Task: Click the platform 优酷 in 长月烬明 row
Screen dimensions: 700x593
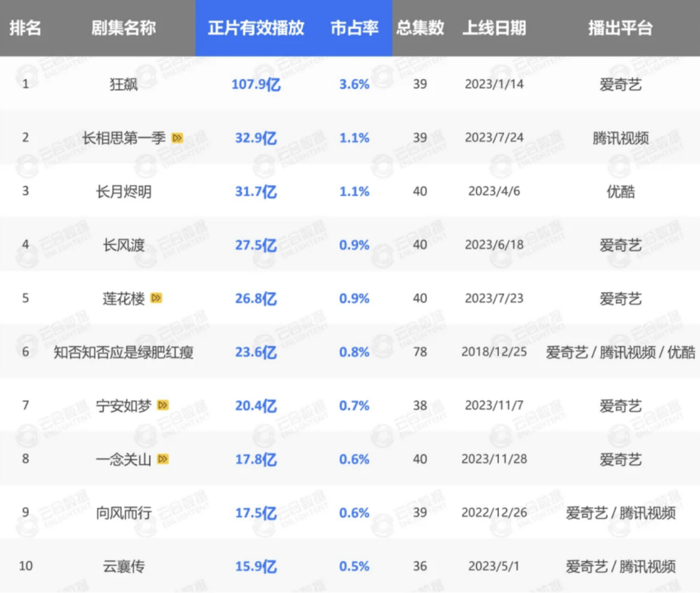Action: [621, 191]
